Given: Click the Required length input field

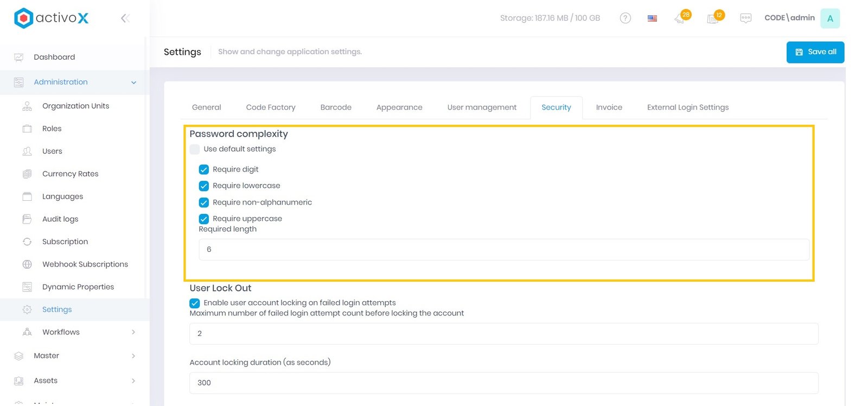Looking at the screenshot, I should click(x=503, y=250).
